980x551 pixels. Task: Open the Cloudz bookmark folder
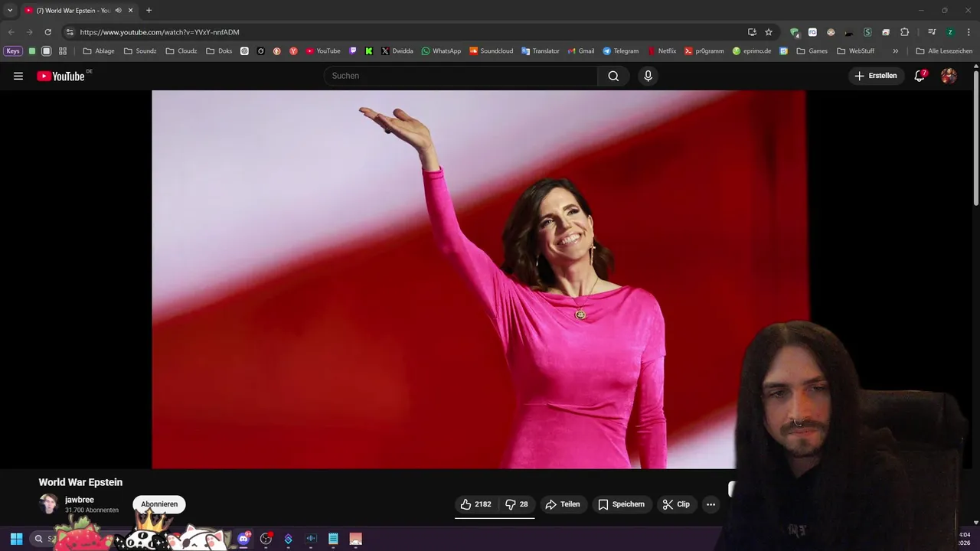181,51
